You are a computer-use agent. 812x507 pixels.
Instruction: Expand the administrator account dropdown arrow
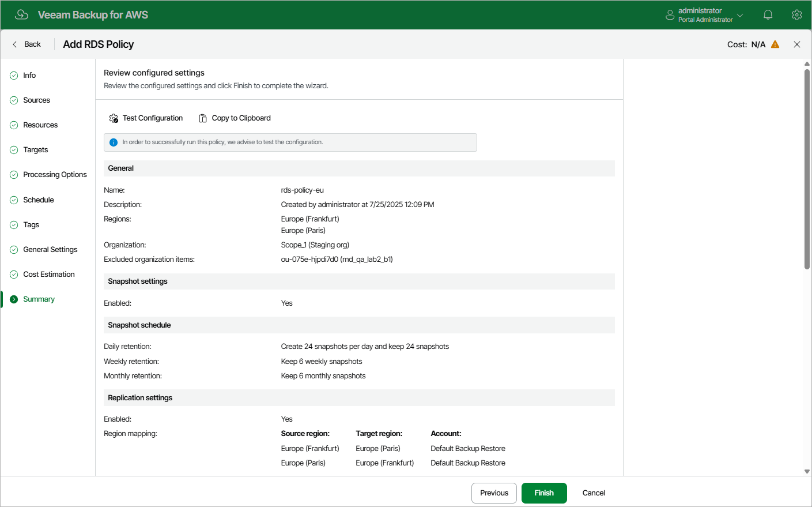pyautogui.click(x=740, y=15)
